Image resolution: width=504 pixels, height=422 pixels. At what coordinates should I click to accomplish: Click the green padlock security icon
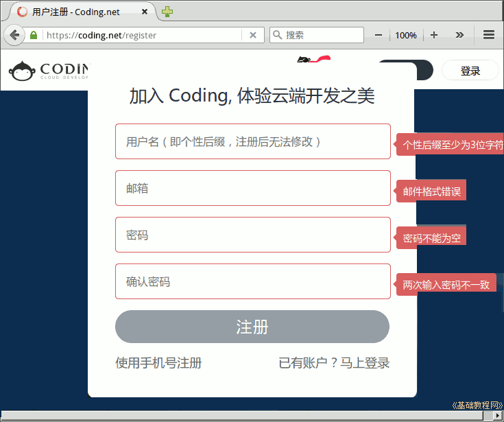(34, 35)
